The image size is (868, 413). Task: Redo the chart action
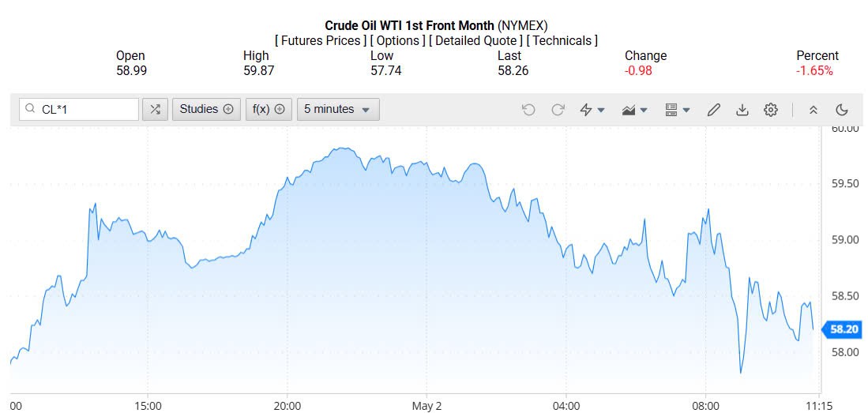click(558, 110)
